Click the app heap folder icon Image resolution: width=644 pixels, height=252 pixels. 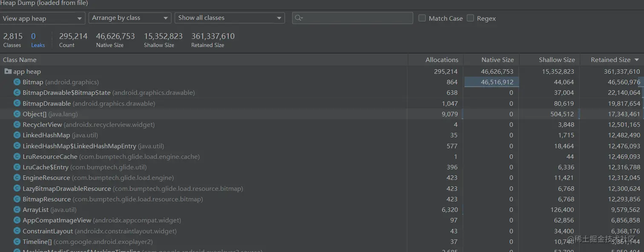pyautogui.click(x=8, y=72)
